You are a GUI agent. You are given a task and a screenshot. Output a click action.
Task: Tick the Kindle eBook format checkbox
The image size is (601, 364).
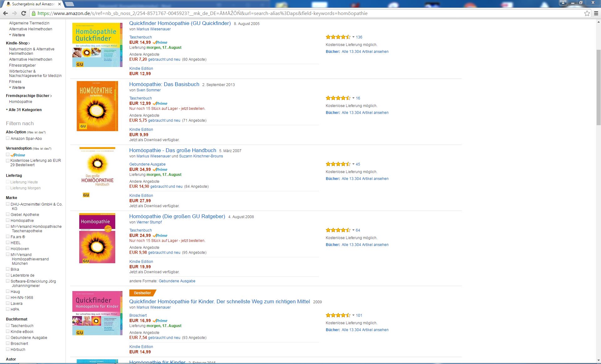(x=8, y=331)
